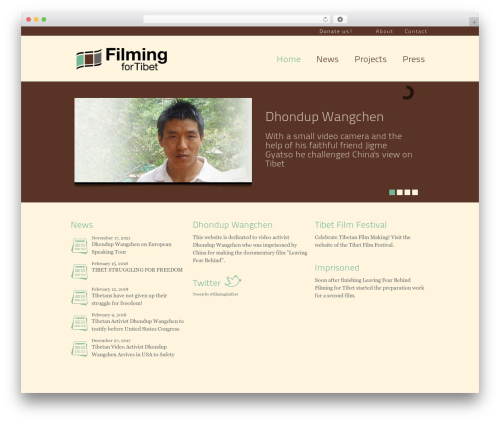500x423 pixels.
Task: Click the 'Twitter' heading text
Action: tap(207, 283)
